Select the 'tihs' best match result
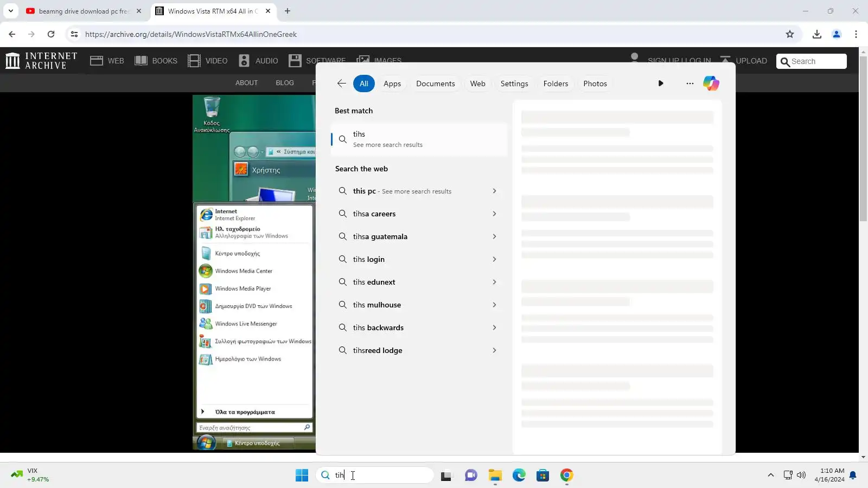 point(419,139)
